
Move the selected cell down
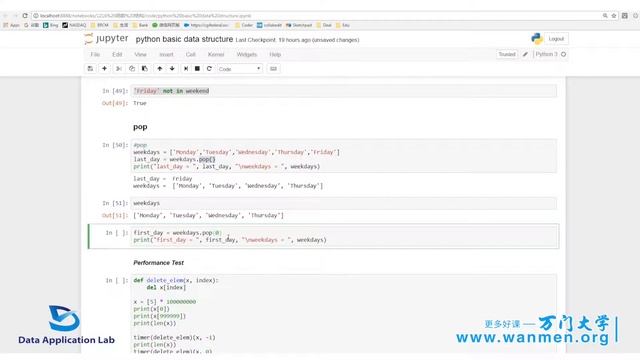pyautogui.click(x=172, y=69)
